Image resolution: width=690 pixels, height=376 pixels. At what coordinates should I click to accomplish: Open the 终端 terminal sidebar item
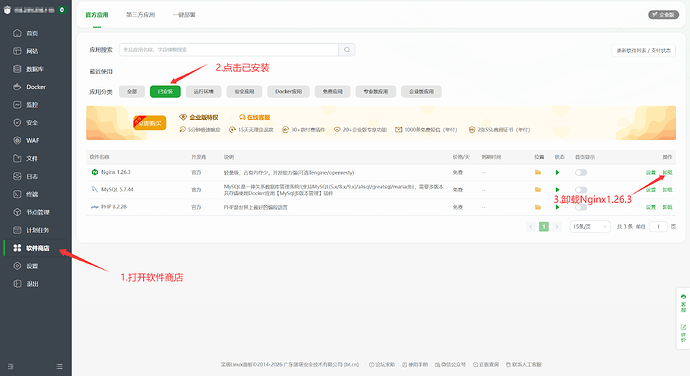click(x=32, y=194)
